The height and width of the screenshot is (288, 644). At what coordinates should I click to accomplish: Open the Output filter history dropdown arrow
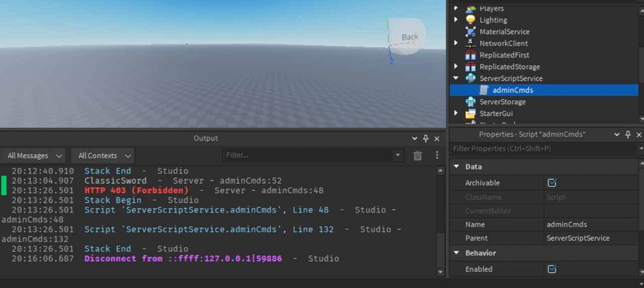pyautogui.click(x=398, y=155)
